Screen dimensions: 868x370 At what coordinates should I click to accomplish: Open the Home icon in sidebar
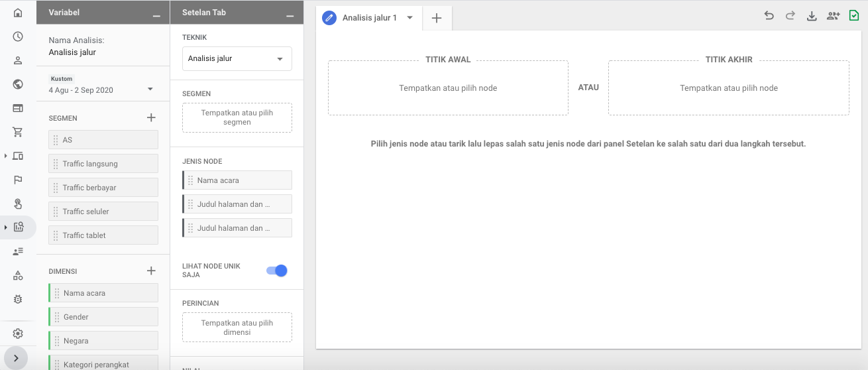[x=18, y=13]
